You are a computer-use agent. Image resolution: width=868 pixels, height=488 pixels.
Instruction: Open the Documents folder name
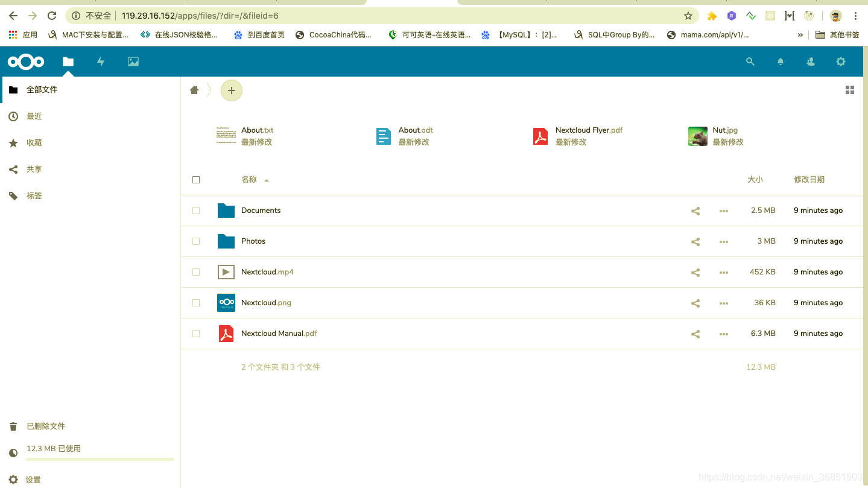coord(261,211)
